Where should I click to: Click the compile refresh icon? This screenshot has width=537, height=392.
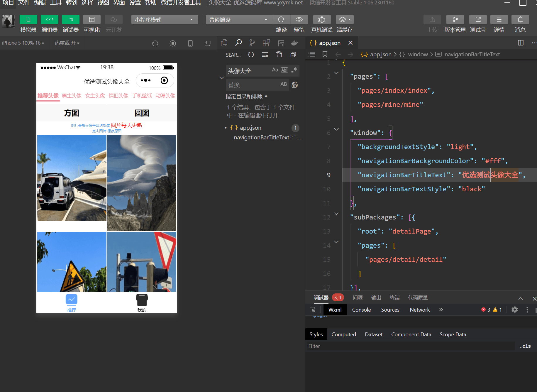pyautogui.click(x=281, y=20)
